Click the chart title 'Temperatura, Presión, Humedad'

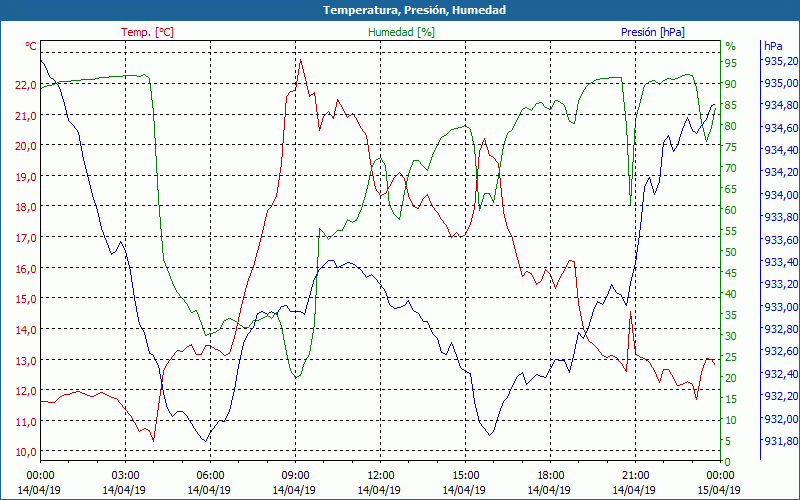click(414, 10)
